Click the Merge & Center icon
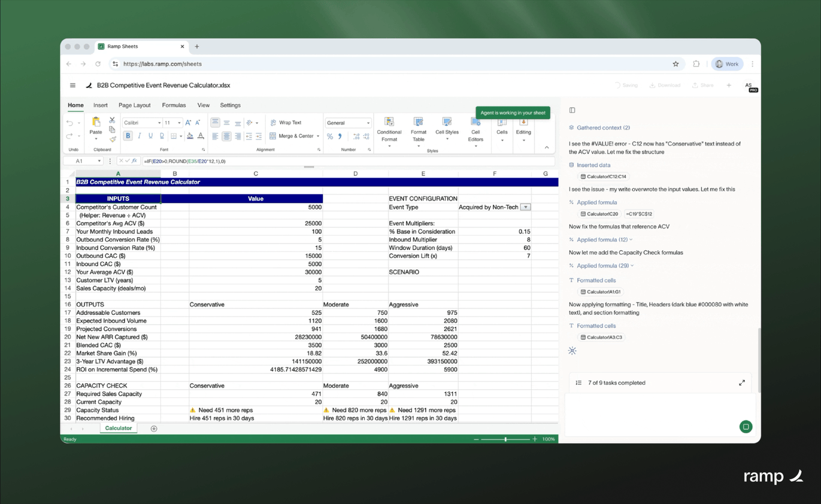This screenshot has width=821, height=504. click(272, 136)
